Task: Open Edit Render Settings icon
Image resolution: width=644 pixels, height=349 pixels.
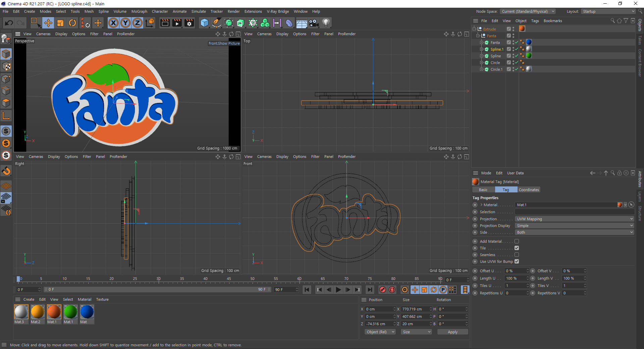Action: [190, 23]
